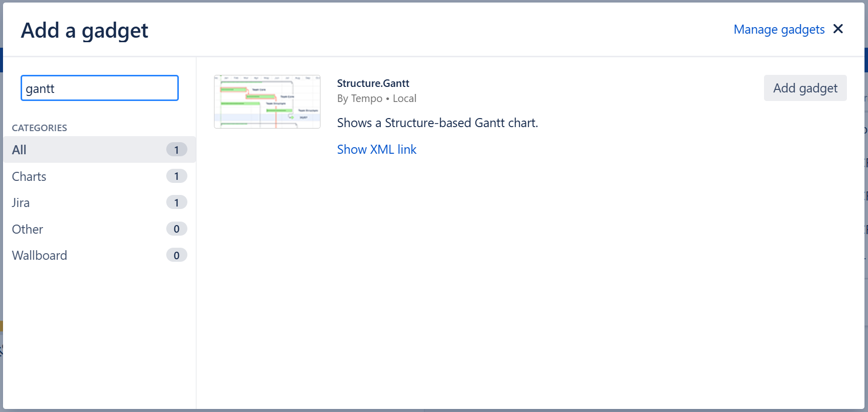This screenshot has width=868, height=412.
Task: Click the Add gadget button for Structure.Gantt
Action: coord(805,88)
